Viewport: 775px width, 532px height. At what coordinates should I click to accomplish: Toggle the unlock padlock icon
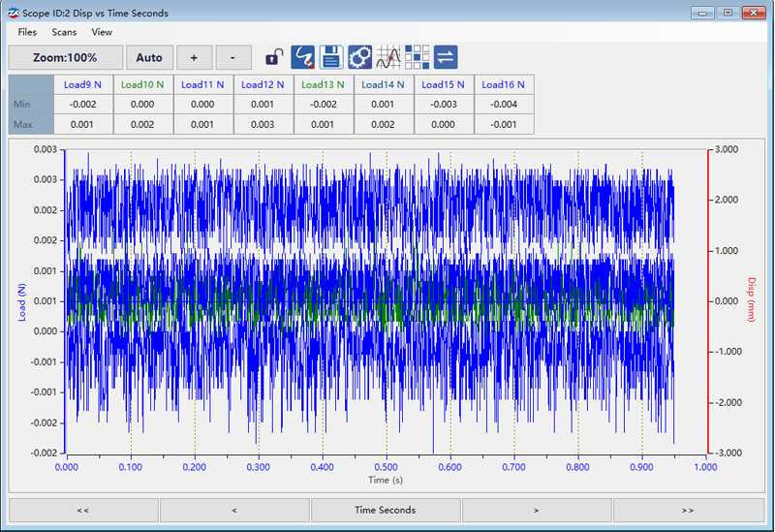(x=276, y=57)
